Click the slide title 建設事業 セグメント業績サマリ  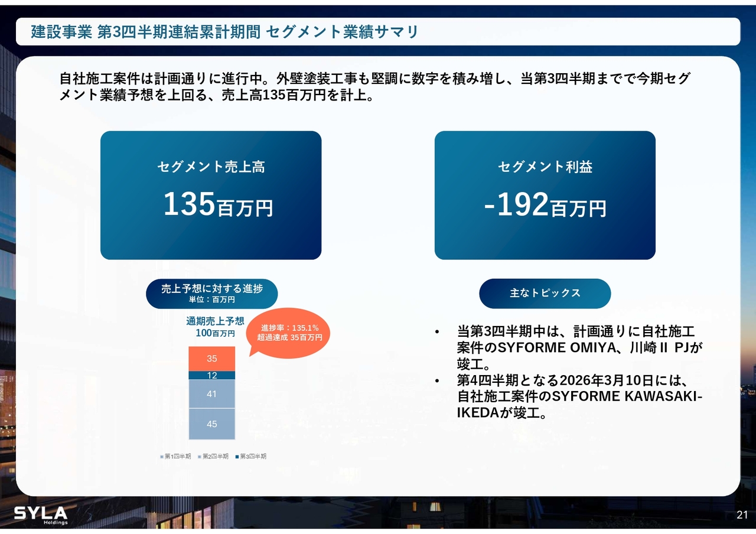(224, 32)
